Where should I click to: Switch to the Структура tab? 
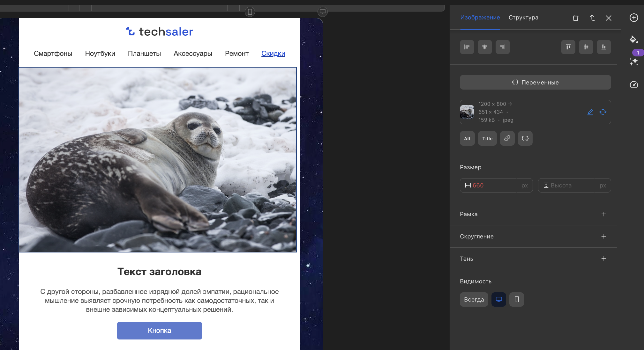click(523, 18)
